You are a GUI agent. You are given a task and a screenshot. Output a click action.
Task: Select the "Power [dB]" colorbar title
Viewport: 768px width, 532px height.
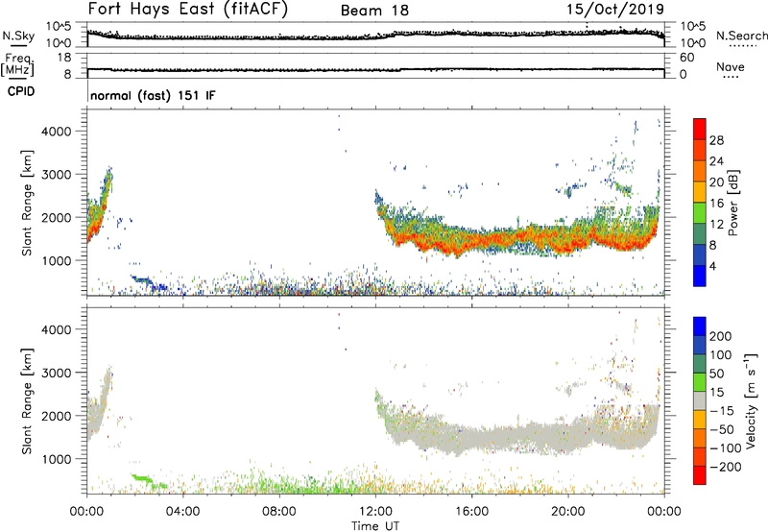[733, 203]
